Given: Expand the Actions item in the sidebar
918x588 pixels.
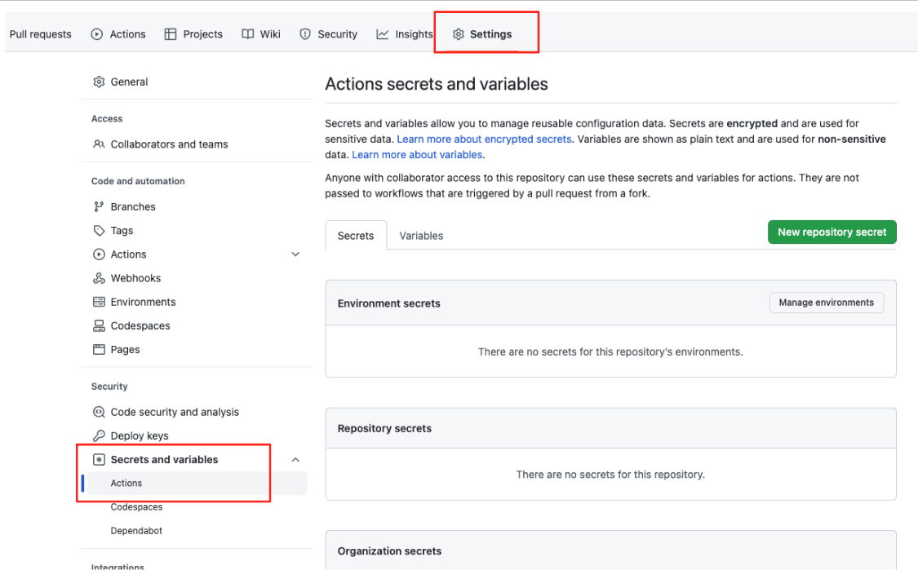Looking at the screenshot, I should pyautogui.click(x=295, y=254).
